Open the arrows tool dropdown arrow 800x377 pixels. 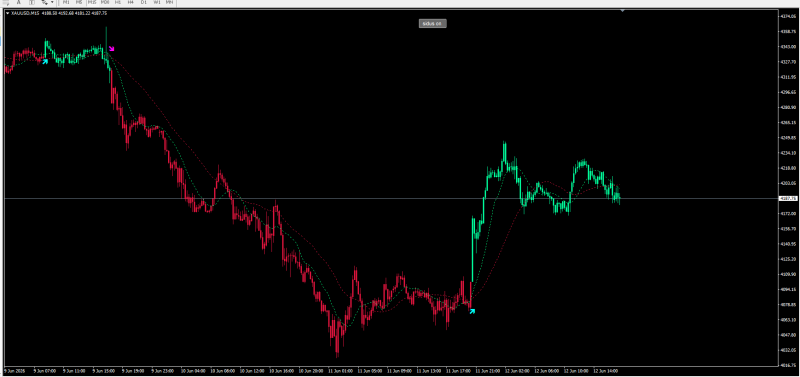pos(52,2)
